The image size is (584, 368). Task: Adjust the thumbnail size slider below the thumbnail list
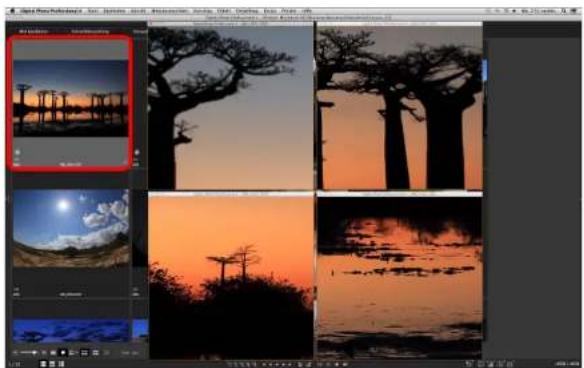(x=29, y=352)
